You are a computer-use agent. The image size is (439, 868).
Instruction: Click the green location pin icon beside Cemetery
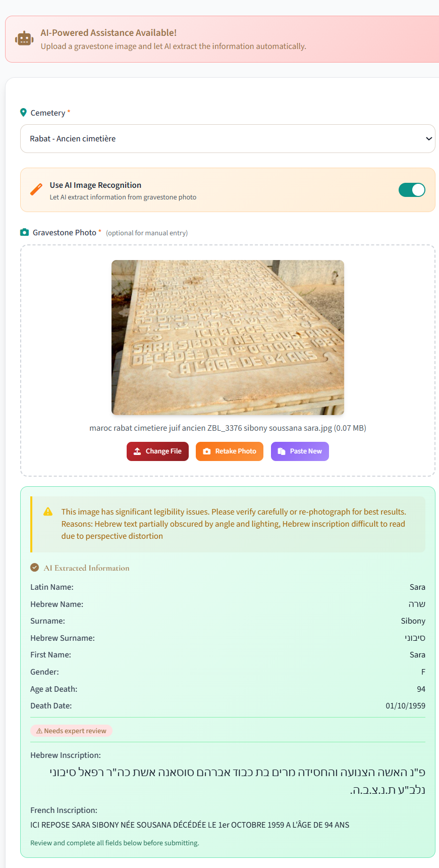(x=23, y=113)
